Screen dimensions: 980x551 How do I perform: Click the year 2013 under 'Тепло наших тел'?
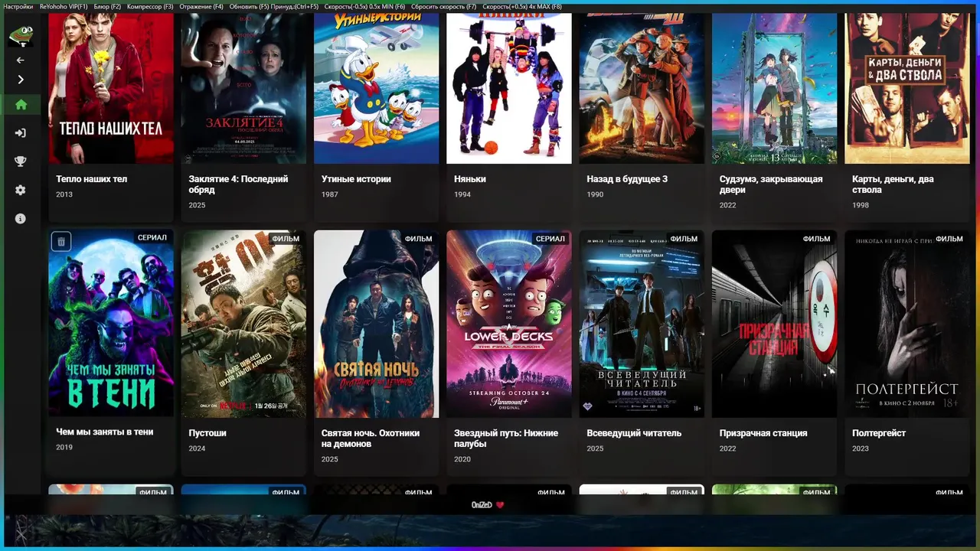(x=64, y=194)
